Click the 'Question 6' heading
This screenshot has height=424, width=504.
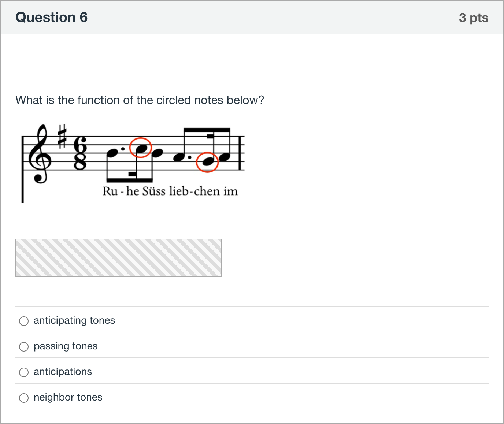pyautogui.click(x=52, y=17)
